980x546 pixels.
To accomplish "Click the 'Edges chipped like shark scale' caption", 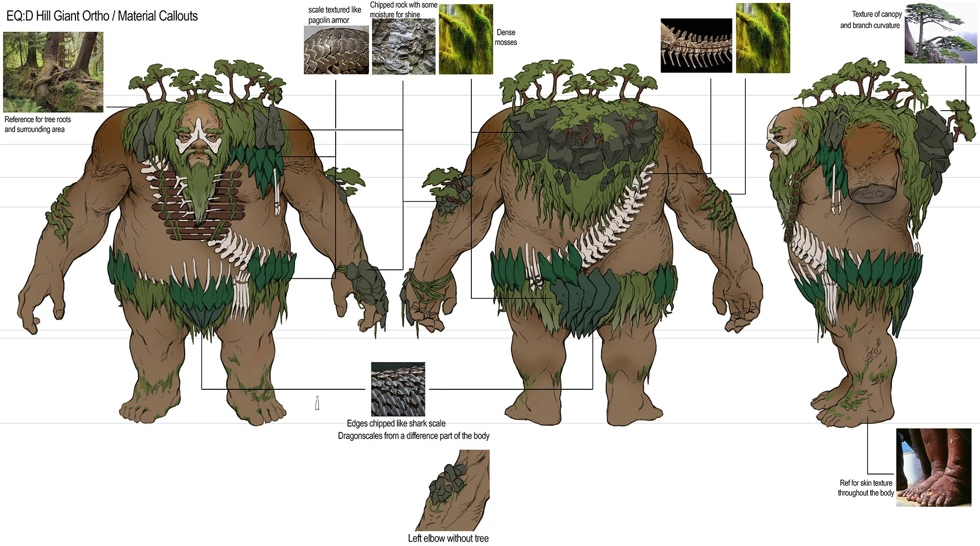I will coord(396,424).
